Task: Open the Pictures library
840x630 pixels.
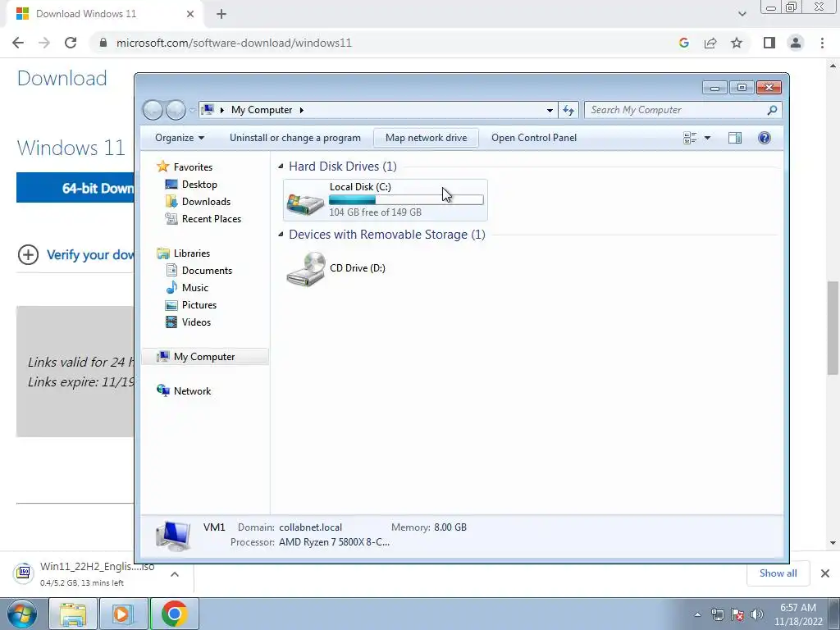Action: 190,305
